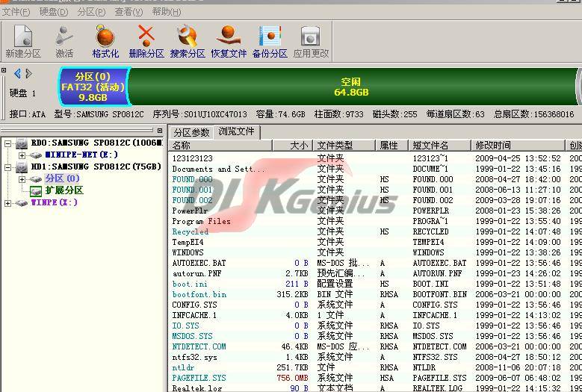Collapse the HD1:SAMSUNG tree node

pos(7,167)
